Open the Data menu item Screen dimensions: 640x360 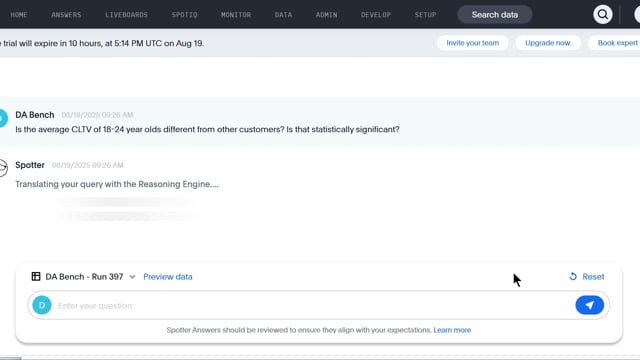pos(283,15)
